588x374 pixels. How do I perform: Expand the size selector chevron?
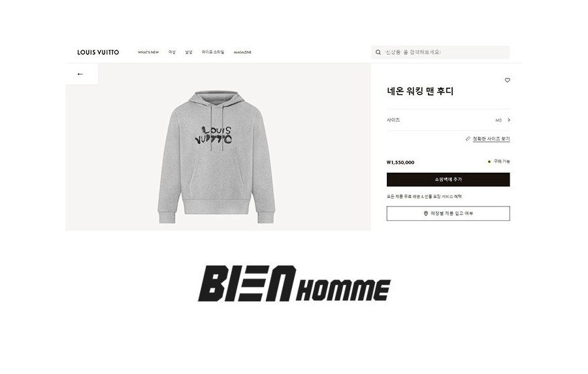[x=509, y=120]
